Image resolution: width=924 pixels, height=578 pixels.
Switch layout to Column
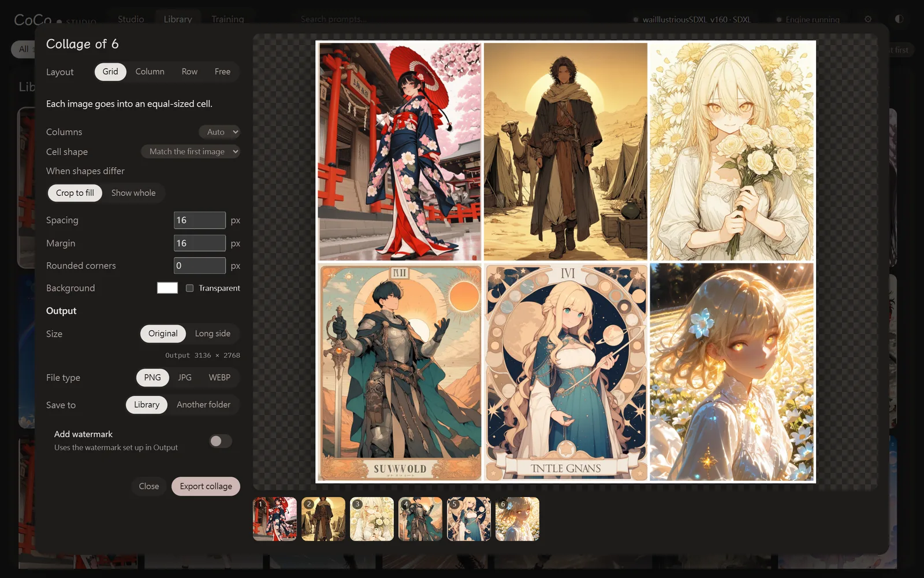[x=150, y=72]
